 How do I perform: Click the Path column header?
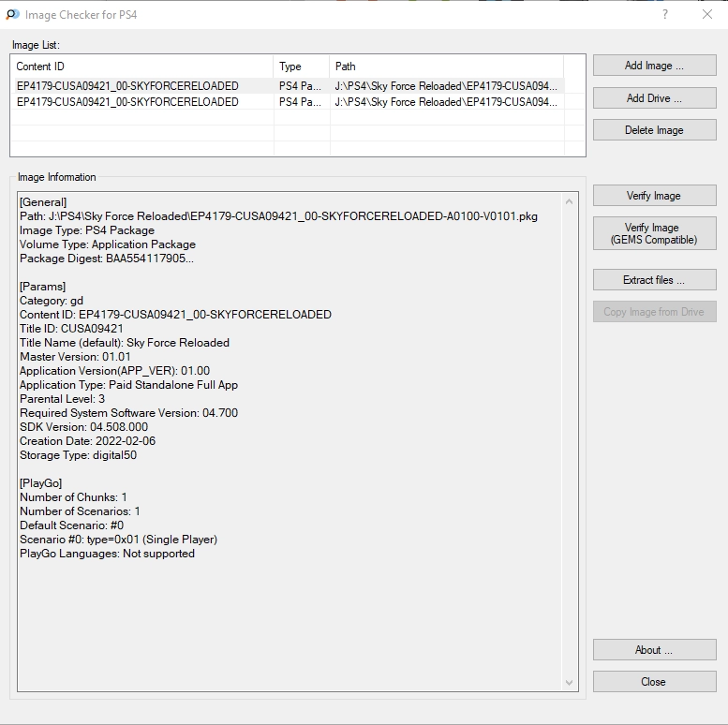[446, 67]
